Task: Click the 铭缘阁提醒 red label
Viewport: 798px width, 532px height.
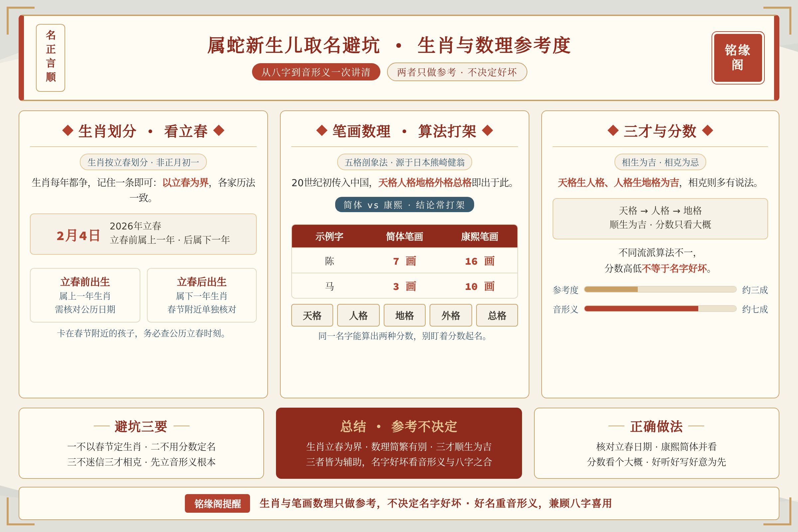Action: (x=217, y=503)
